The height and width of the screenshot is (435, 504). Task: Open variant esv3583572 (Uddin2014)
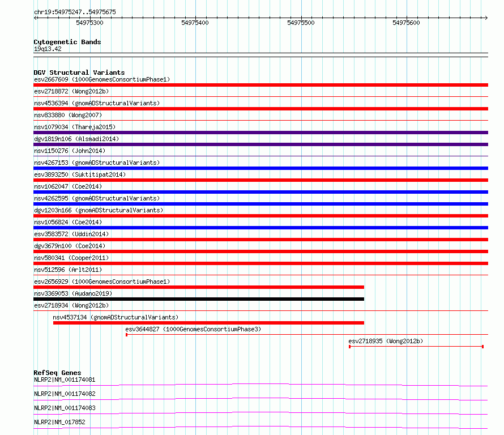[71, 234]
